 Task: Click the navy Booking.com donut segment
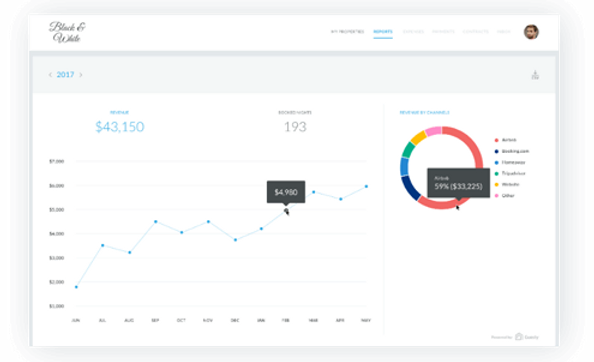coord(411,188)
